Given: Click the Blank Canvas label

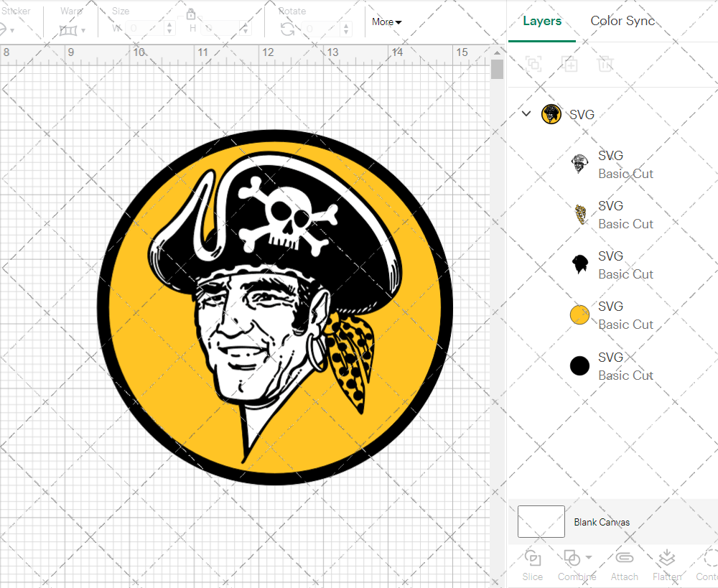Looking at the screenshot, I should [x=602, y=522].
